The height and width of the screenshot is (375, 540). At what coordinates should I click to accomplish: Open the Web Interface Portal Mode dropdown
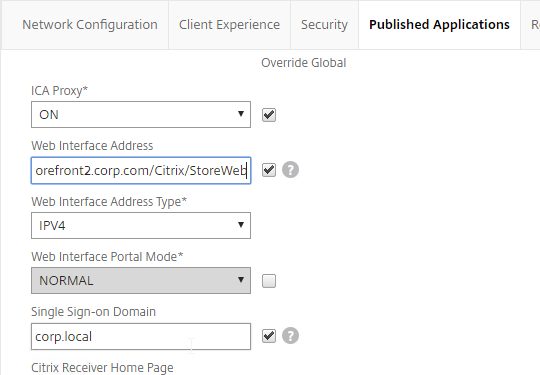coord(141,281)
